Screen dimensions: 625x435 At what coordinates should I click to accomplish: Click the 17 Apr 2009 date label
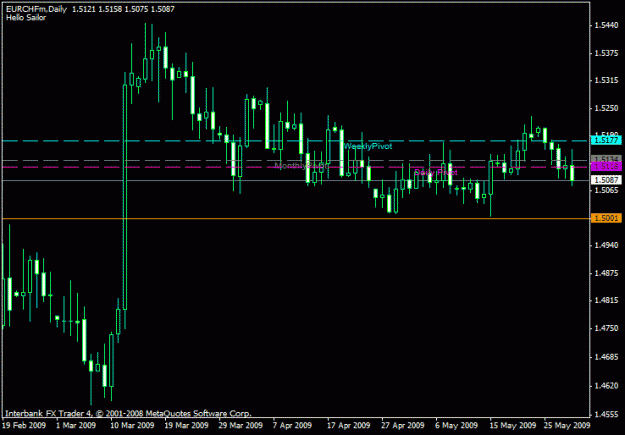point(349,425)
